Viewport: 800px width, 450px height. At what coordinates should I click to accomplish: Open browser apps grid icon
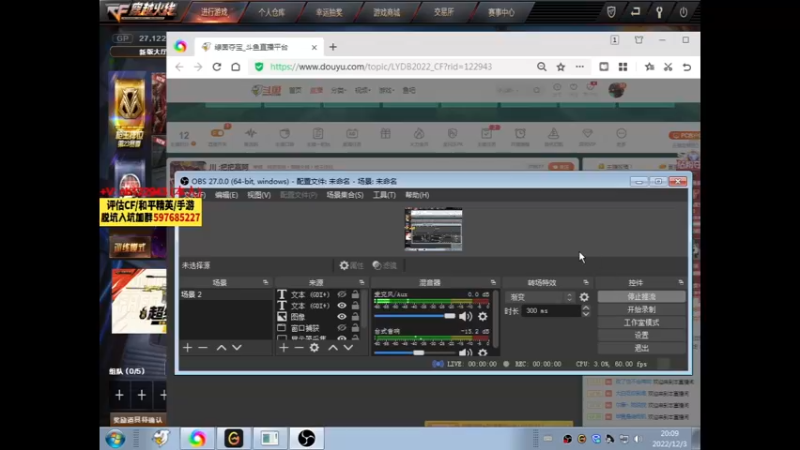(623, 67)
